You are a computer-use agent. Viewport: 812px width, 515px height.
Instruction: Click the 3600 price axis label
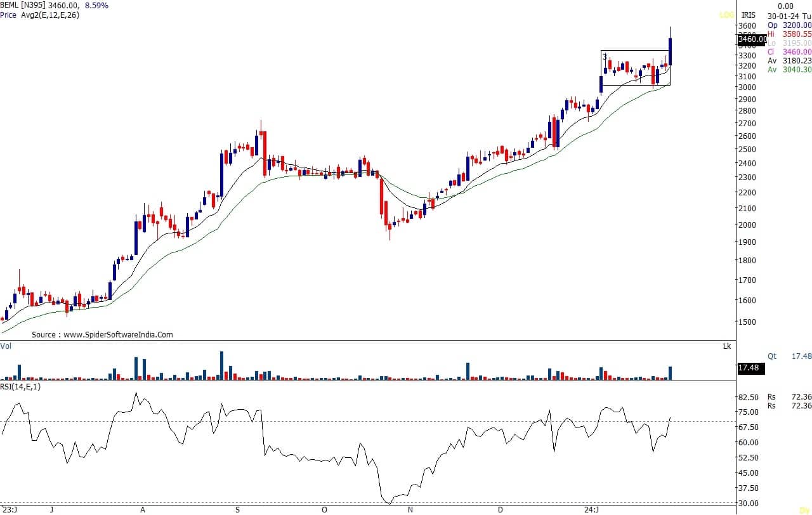click(747, 26)
